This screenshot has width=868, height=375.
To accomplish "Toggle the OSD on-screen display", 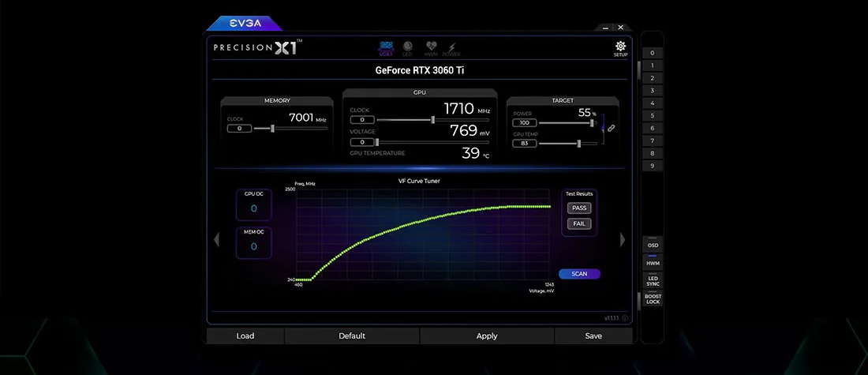I will coord(653,246).
